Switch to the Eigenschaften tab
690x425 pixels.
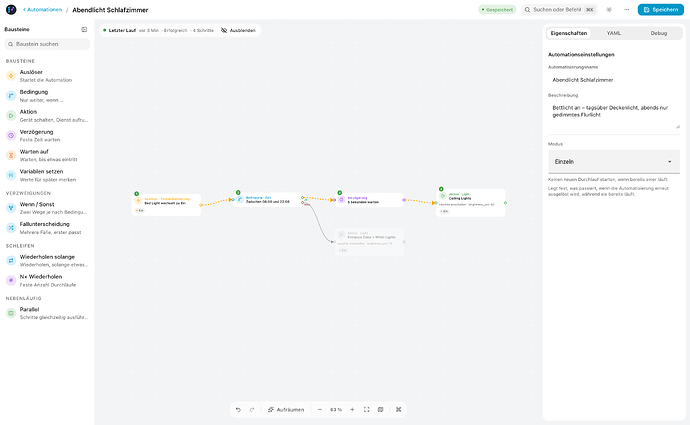pyautogui.click(x=569, y=33)
